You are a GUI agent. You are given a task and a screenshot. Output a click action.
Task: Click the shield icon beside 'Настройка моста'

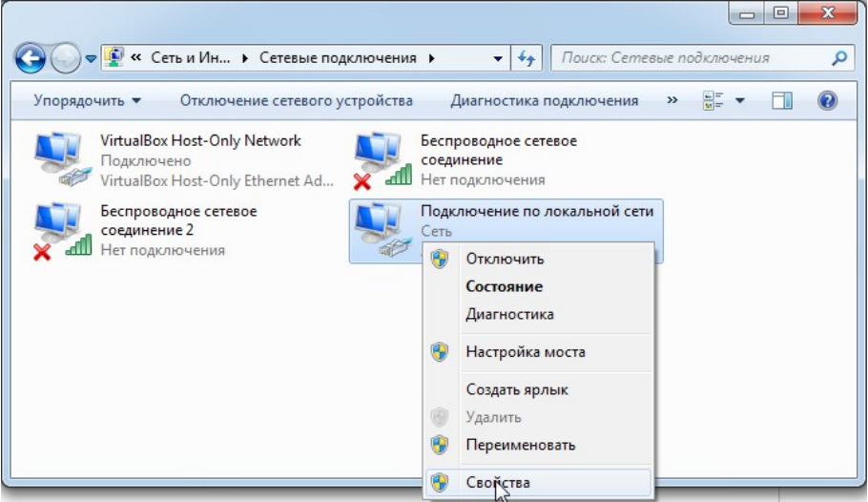coord(440,352)
